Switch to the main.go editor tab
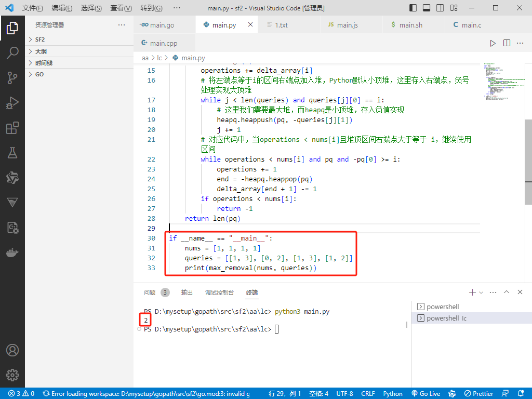Image resolution: width=532 pixels, height=399 pixels. tap(165, 25)
